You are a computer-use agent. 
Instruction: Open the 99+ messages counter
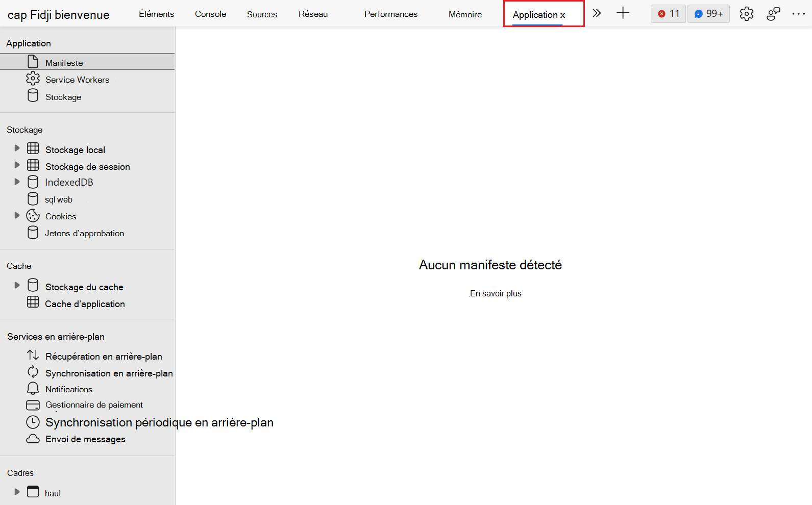tap(708, 14)
